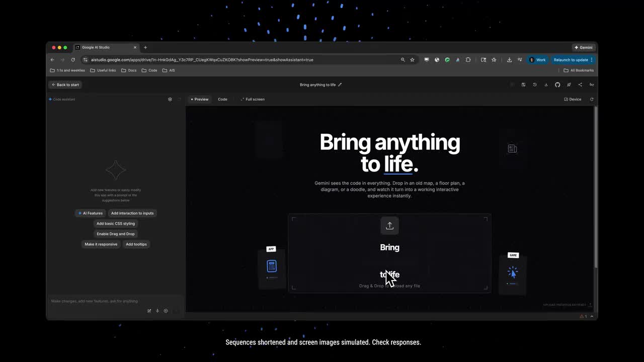Open Code assistant settings gear
The image size is (644, 362).
click(170, 99)
